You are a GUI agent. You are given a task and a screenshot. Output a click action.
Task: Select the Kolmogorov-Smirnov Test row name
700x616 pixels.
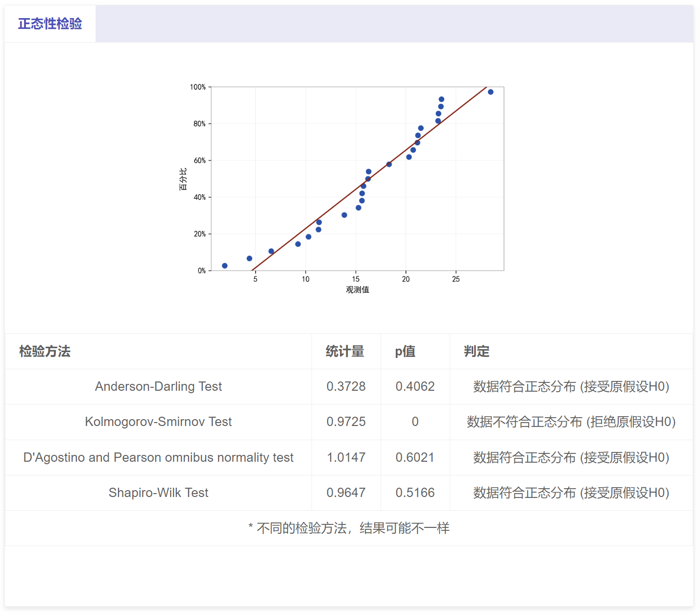158,422
